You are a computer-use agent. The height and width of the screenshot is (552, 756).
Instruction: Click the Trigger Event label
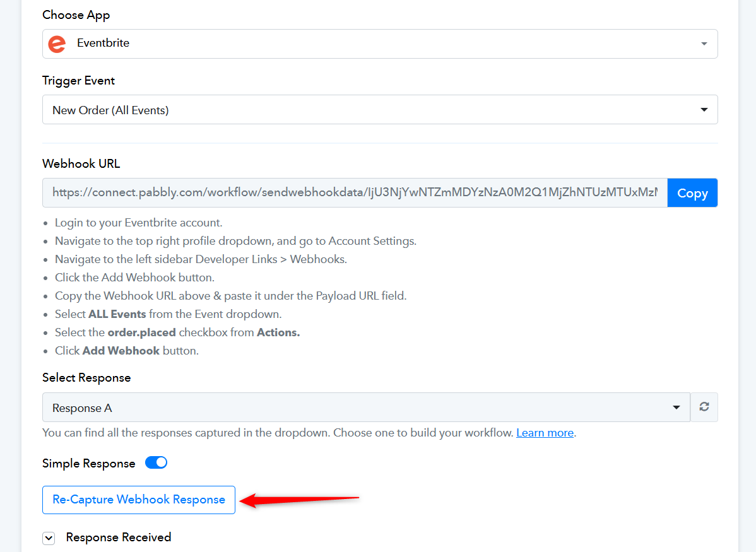[78, 81]
